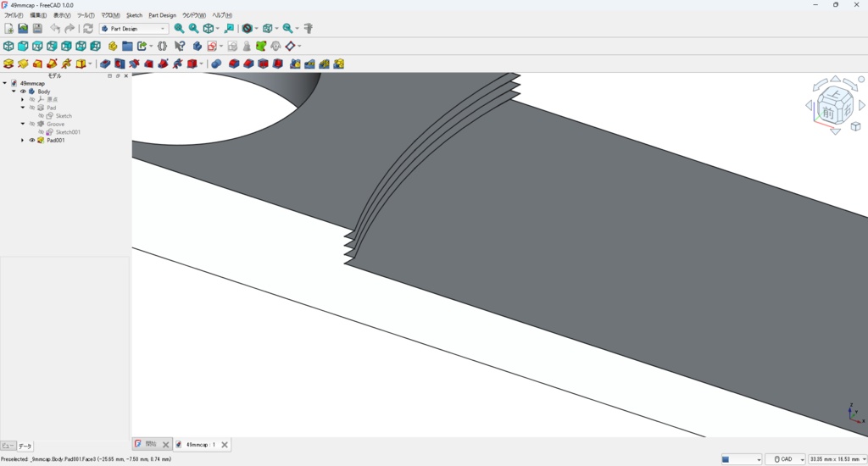Viewport: 868px width, 466px height.
Task: Switch to the データ property tab
Action: click(25, 446)
